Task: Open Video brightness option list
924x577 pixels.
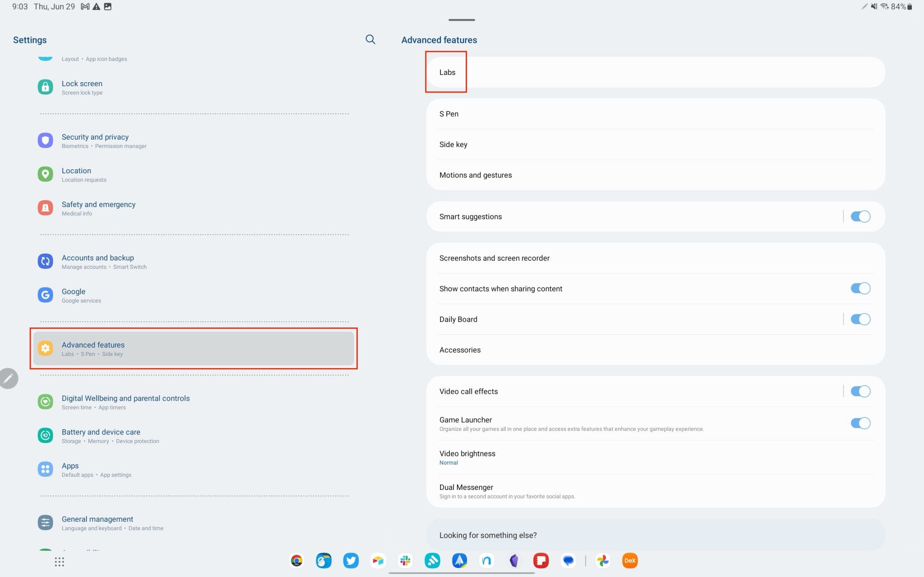Action: (x=467, y=457)
